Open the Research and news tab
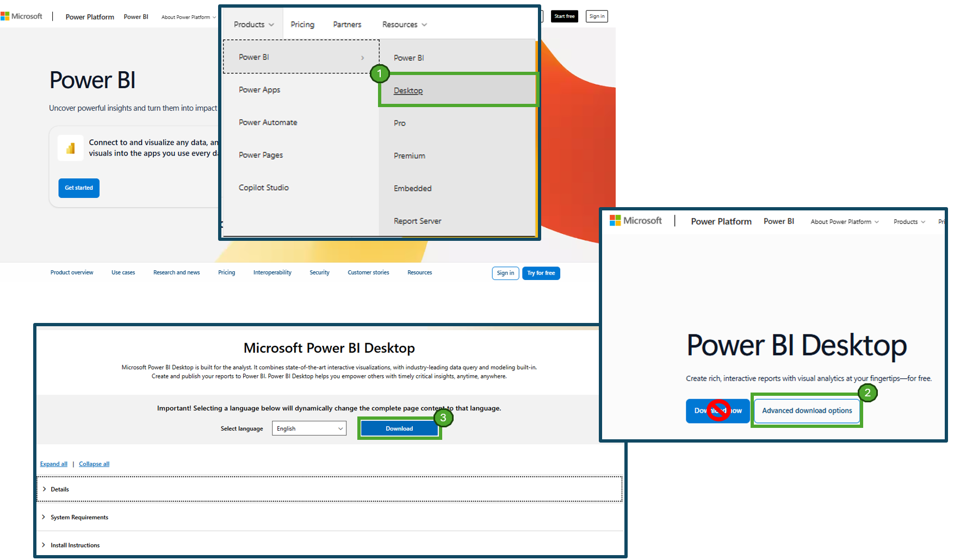Viewport: 954px width, 560px height. coord(176,272)
